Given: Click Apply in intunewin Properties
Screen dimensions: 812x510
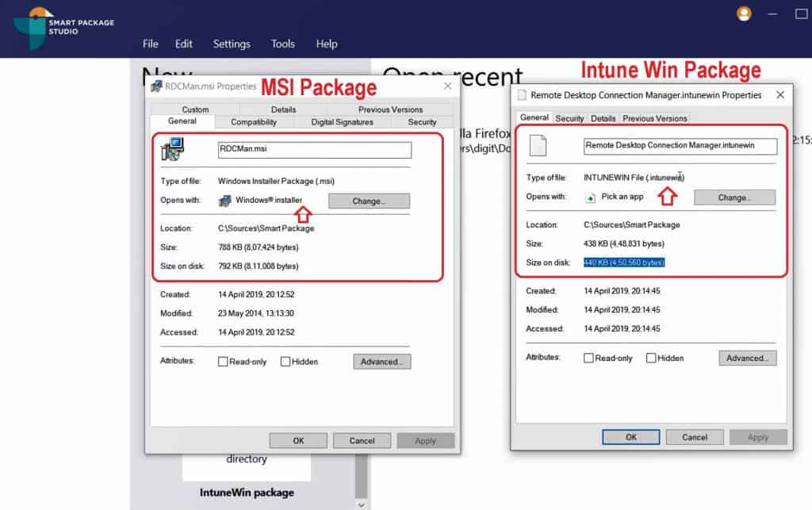Looking at the screenshot, I should 758,437.
